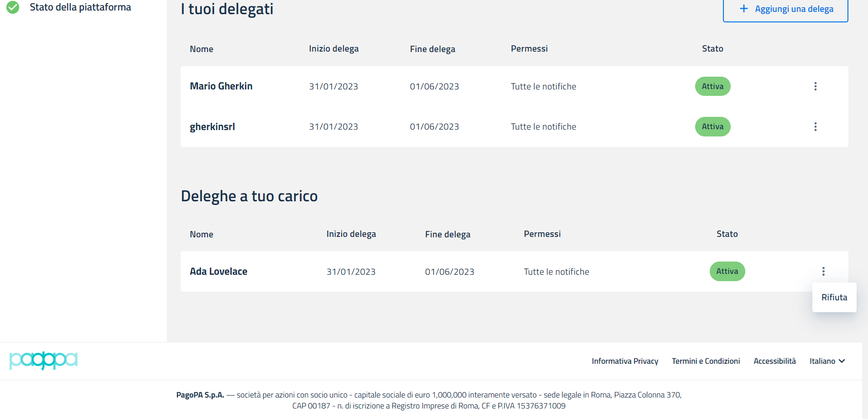The height and width of the screenshot is (419, 868).
Task: Click Attiva status chip for gherkinsrl
Action: tap(712, 126)
